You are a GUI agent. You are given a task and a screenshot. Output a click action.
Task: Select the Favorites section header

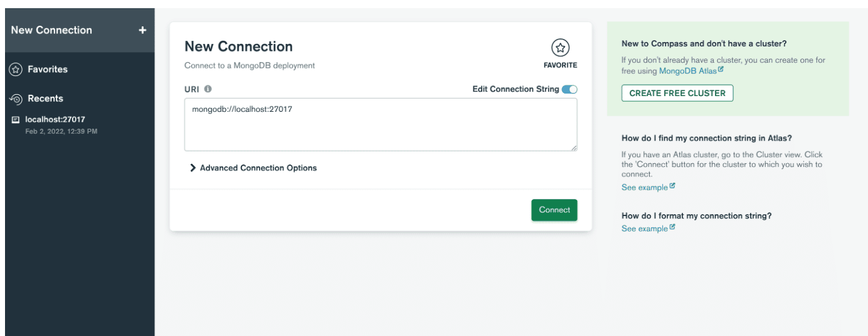(x=48, y=69)
